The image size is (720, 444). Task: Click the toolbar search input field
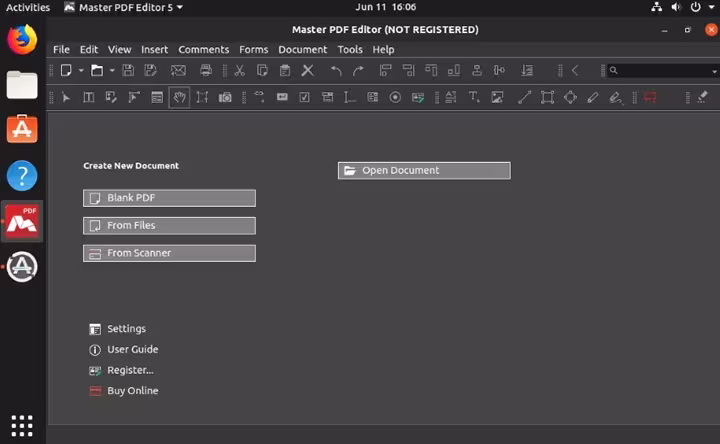(x=659, y=70)
